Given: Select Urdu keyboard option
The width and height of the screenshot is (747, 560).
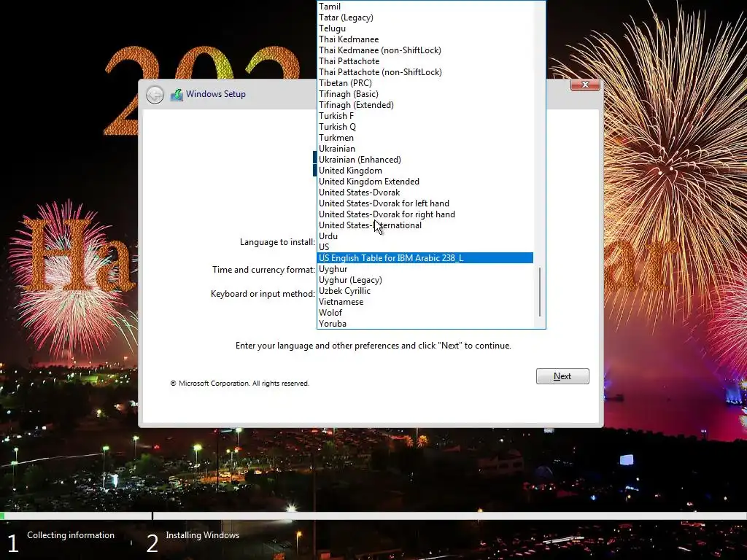Looking at the screenshot, I should coord(425,236).
